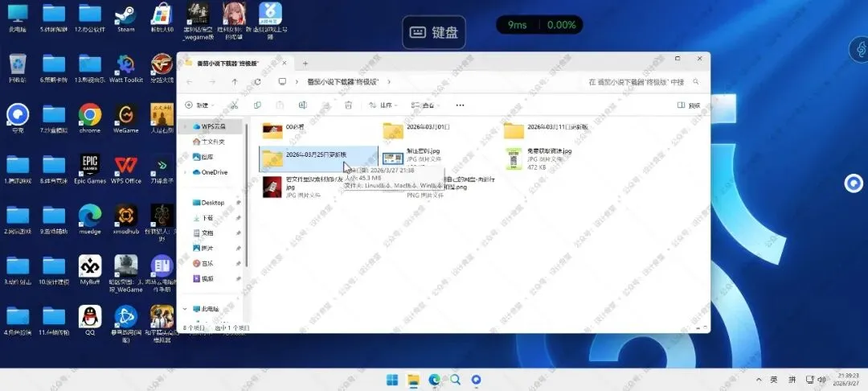Click the Paste clipboard icon
This screenshot has height=391, width=868.
280,105
